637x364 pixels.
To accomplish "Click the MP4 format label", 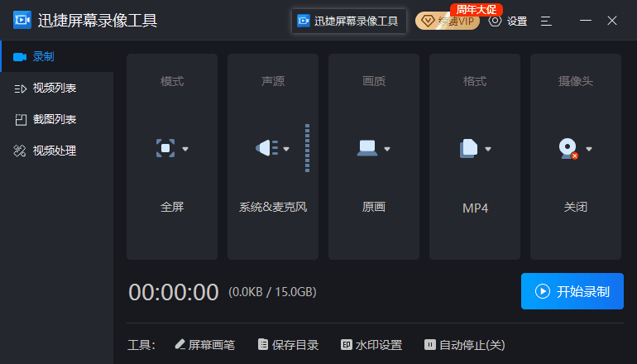I will coord(475,208).
